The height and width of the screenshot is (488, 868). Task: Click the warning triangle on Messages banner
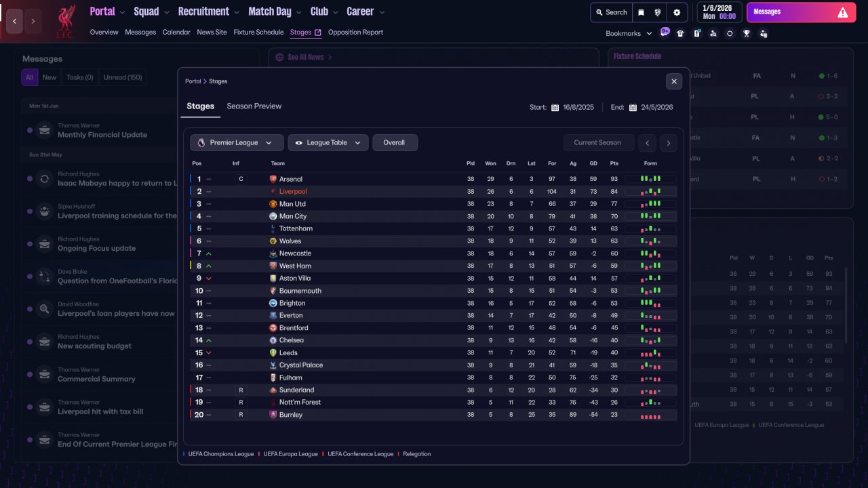(x=842, y=12)
